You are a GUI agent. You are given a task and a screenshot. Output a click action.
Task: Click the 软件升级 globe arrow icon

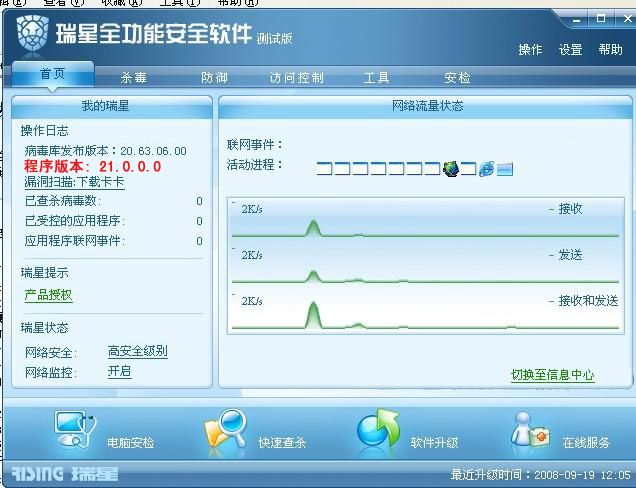(378, 428)
